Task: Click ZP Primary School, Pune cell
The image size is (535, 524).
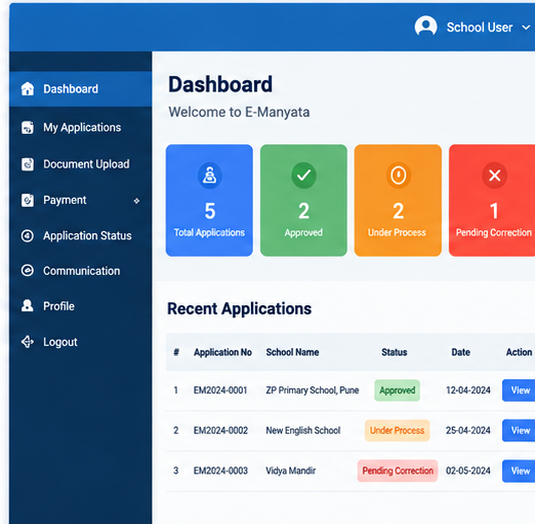Action: pyautogui.click(x=312, y=390)
